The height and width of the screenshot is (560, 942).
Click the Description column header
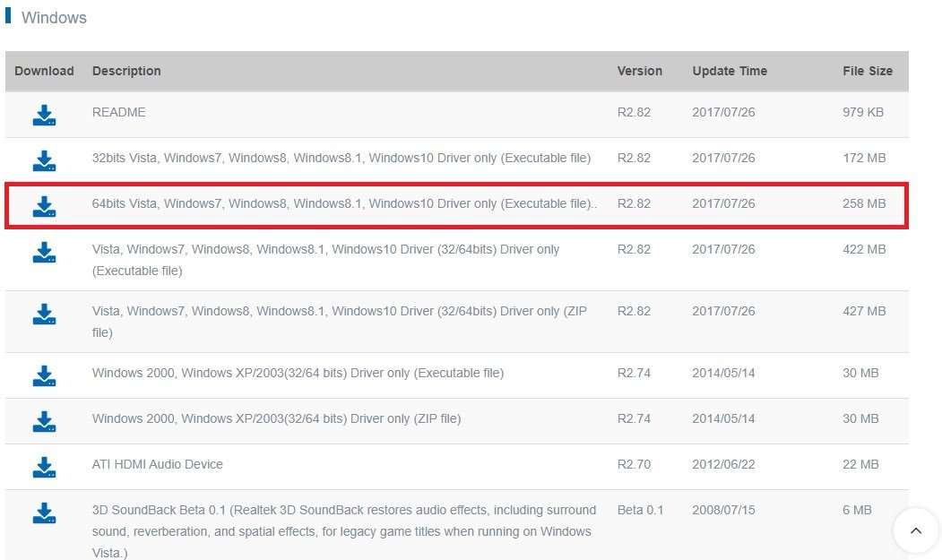tap(126, 71)
